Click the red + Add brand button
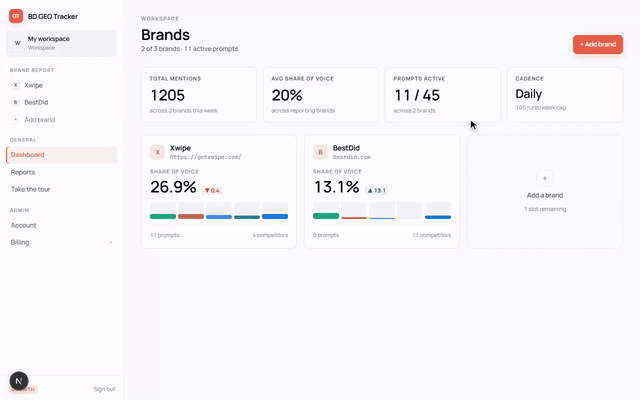The image size is (640, 400). [598, 44]
